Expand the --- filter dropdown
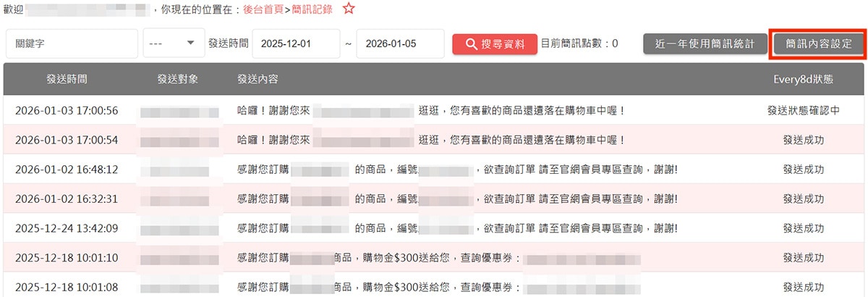This screenshot has width=868, height=297. [174, 43]
